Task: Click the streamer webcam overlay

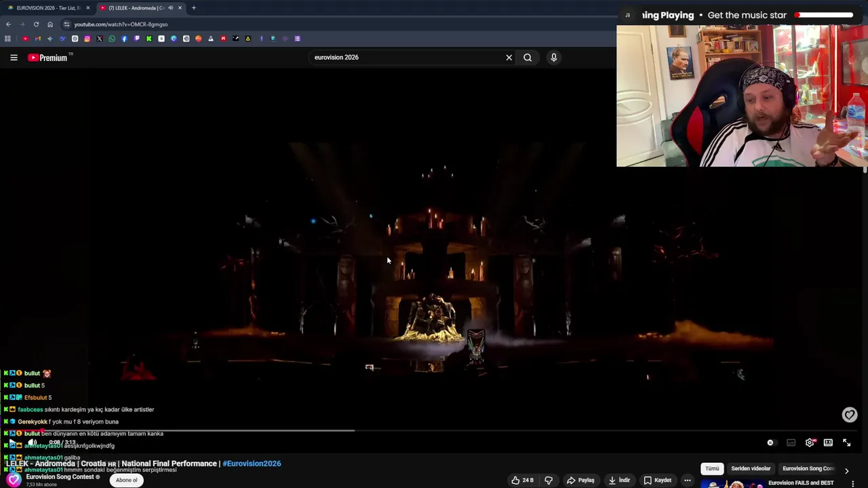Action: [x=742, y=96]
